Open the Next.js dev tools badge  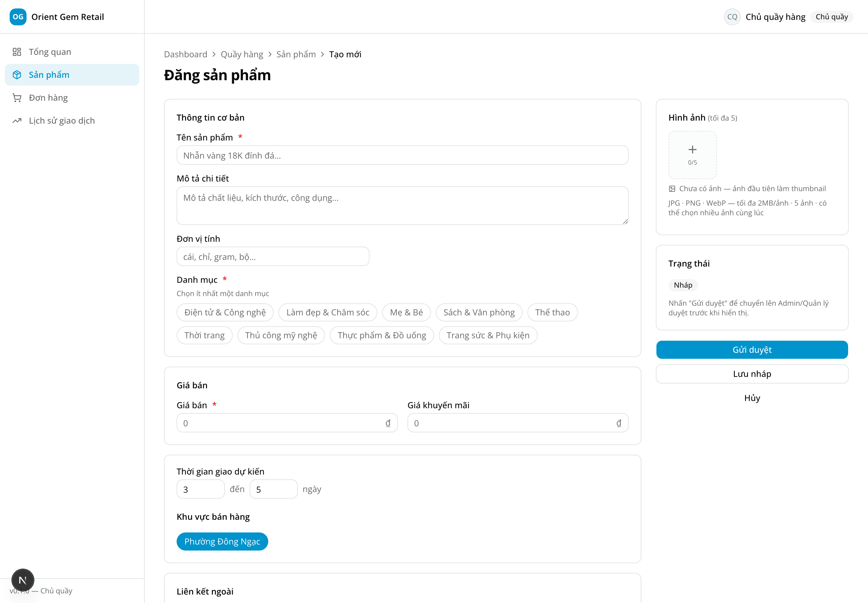pyautogui.click(x=23, y=580)
